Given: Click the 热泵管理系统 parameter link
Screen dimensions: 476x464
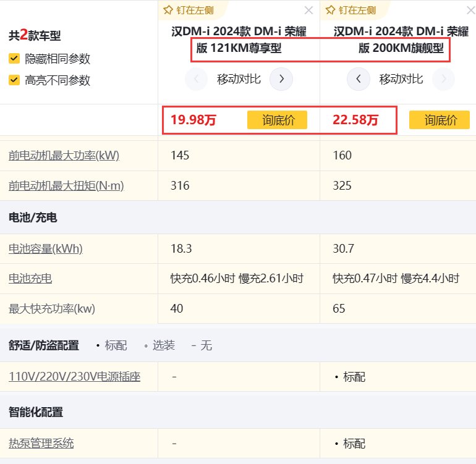Looking at the screenshot, I should [x=41, y=443].
